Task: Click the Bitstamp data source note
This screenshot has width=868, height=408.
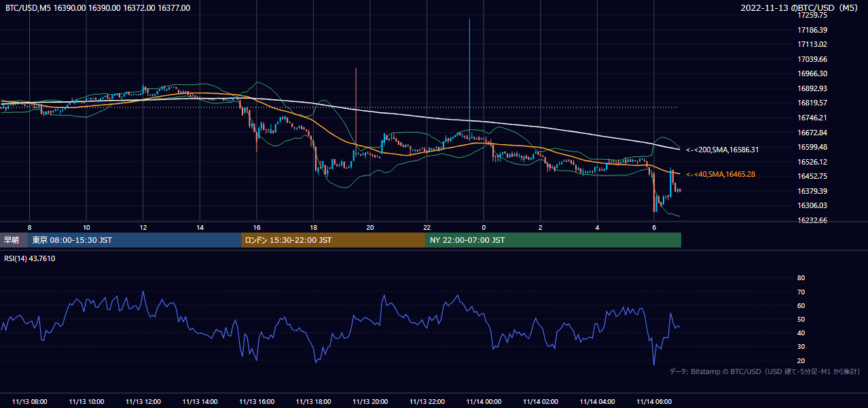Action: tap(765, 371)
